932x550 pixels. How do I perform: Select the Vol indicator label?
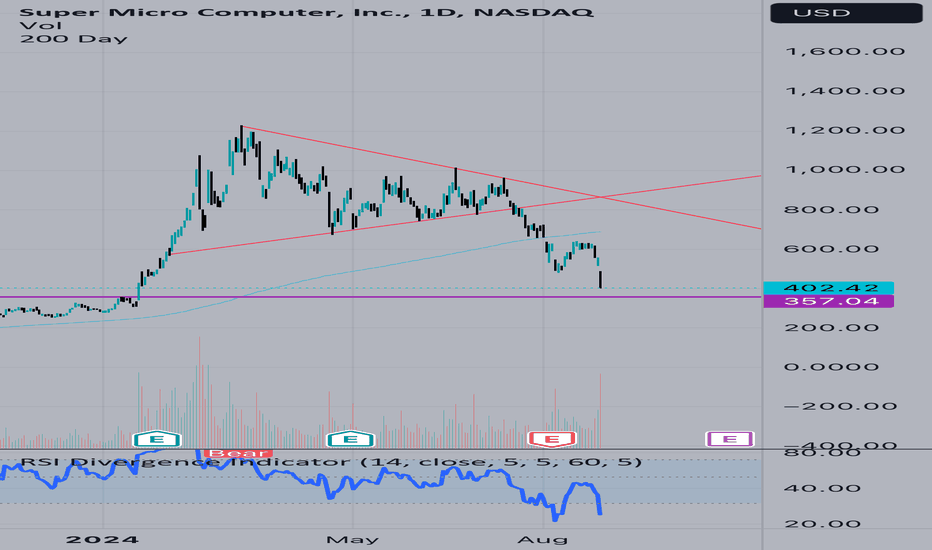[40, 26]
